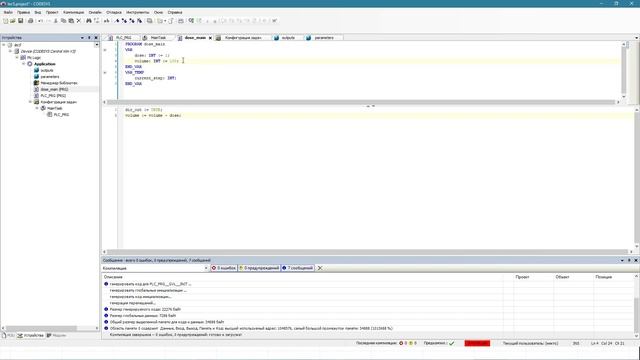
Task: Click the Save project toolbar icon
Action: click(20, 21)
